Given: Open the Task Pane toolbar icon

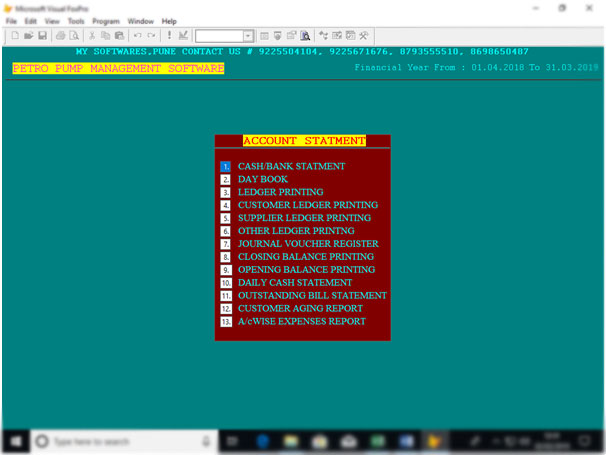Looking at the screenshot, I should coord(351,36).
